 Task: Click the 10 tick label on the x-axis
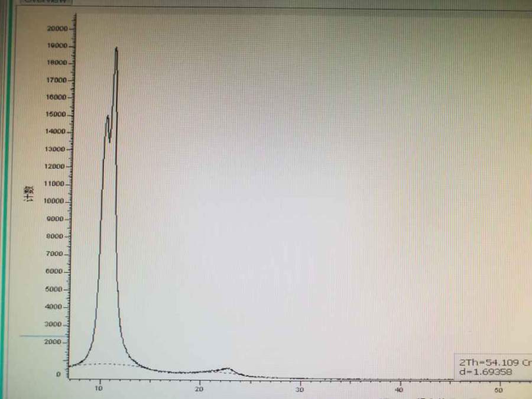[99, 388]
